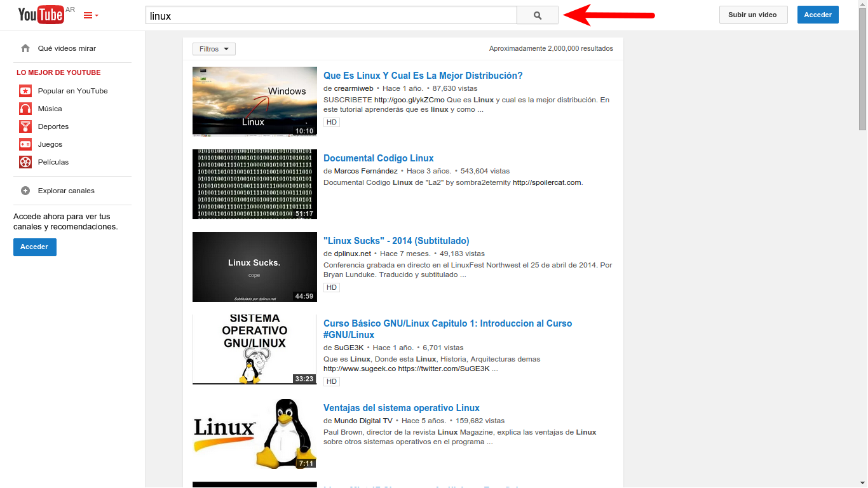Click Subir un video button
Screen dimensions: 868x488
click(x=753, y=15)
